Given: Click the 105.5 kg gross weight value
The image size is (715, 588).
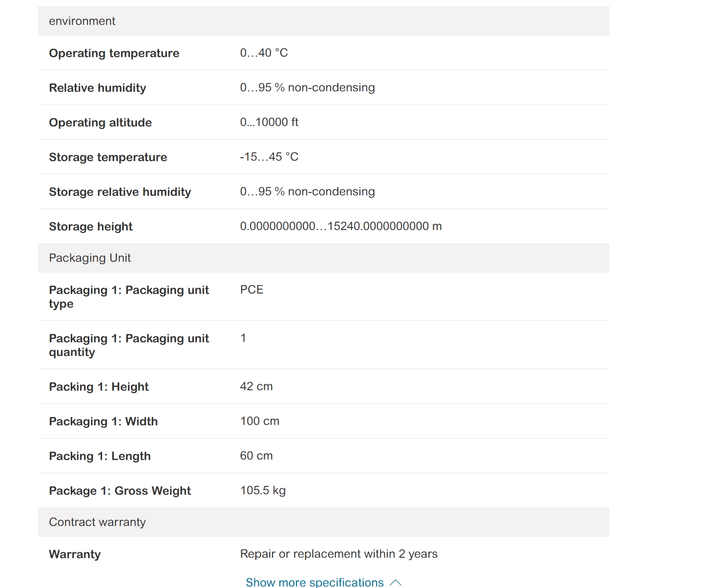Looking at the screenshot, I should click(263, 490).
